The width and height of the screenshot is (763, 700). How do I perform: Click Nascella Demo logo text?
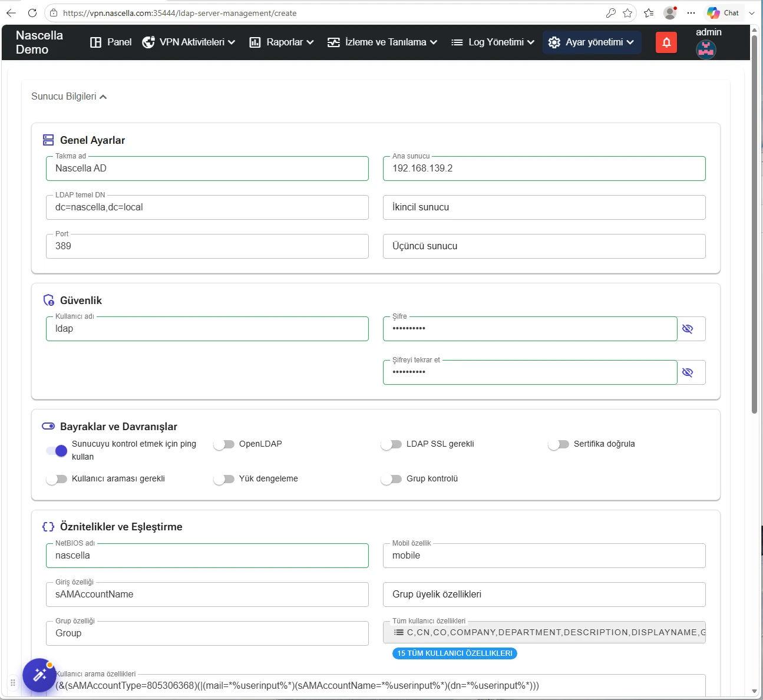coord(39,42)
